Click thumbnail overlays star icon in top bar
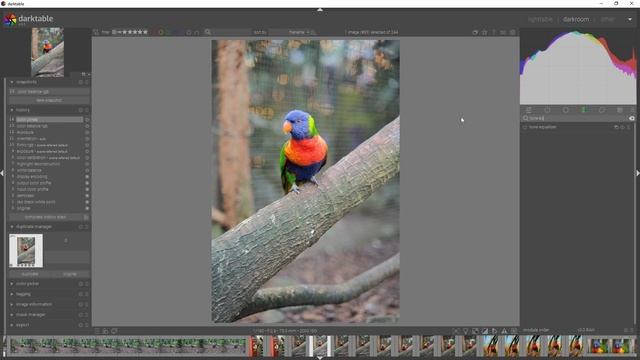Image resolution: width=640 pixels, height=360 pixels. click(x=484, y=32)
